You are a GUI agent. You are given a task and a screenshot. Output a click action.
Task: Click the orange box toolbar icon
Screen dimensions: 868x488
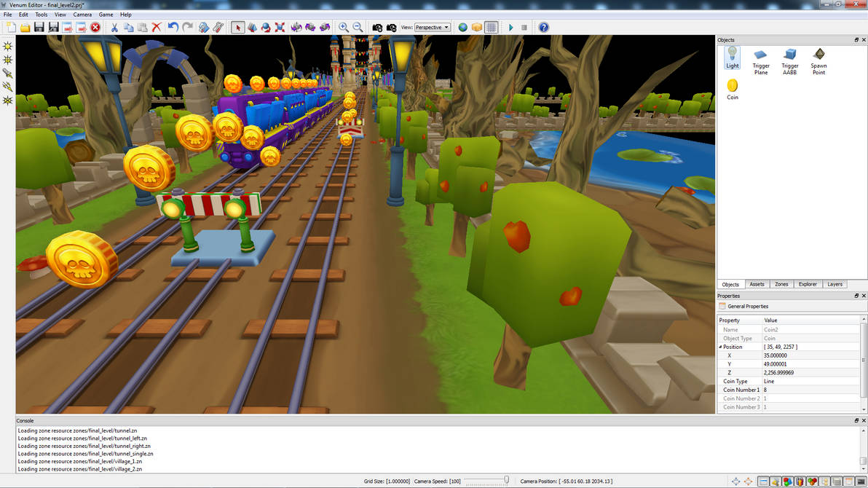[477, 27]
